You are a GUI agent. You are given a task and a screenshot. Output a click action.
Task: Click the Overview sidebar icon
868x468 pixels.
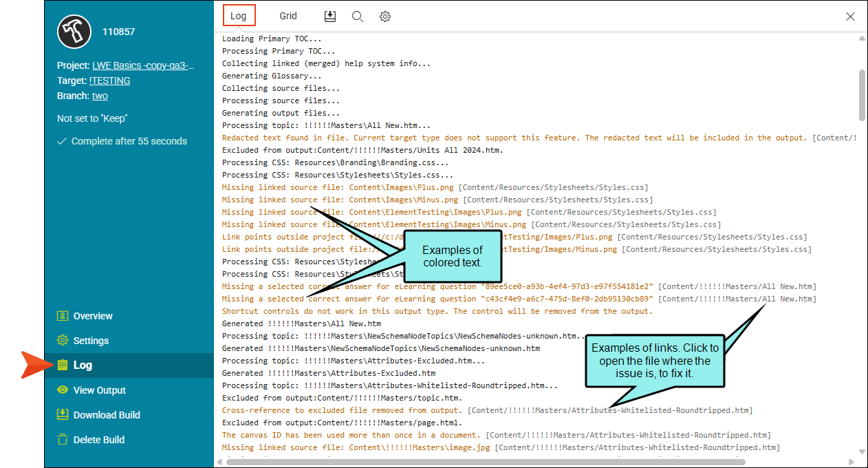coord(63,316)
